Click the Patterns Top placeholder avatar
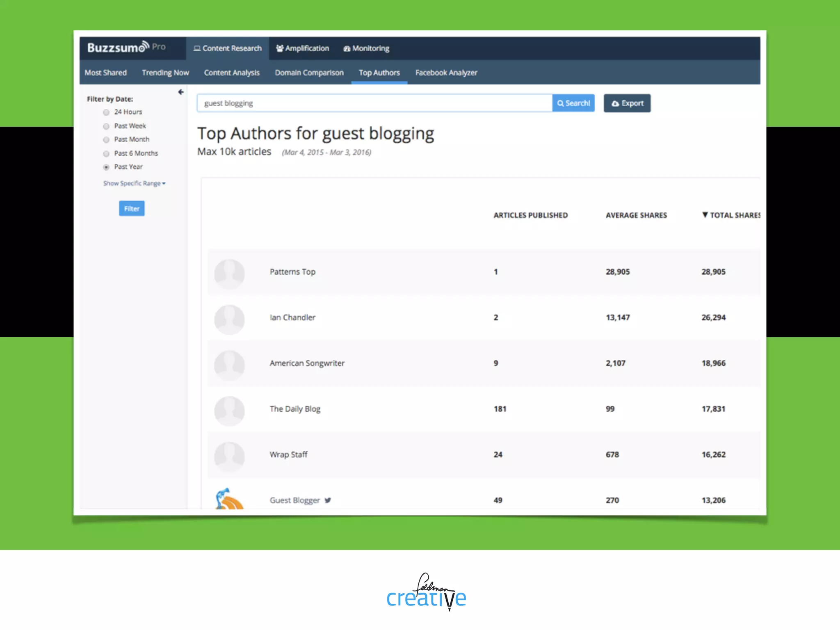840x630 pixels. (229, 274)
